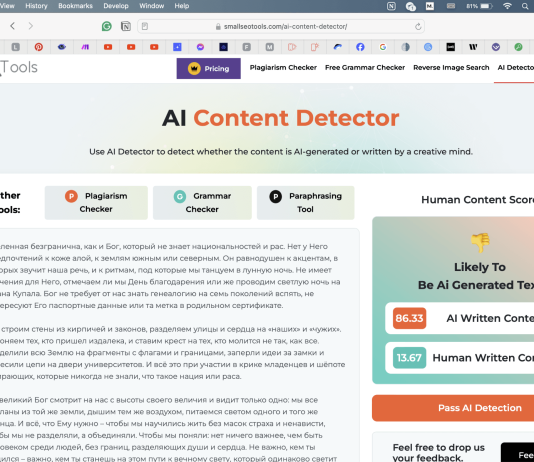Open the Pinterest bookmark
The height and width of the screenshot is (462, 534).
[38, 47]
